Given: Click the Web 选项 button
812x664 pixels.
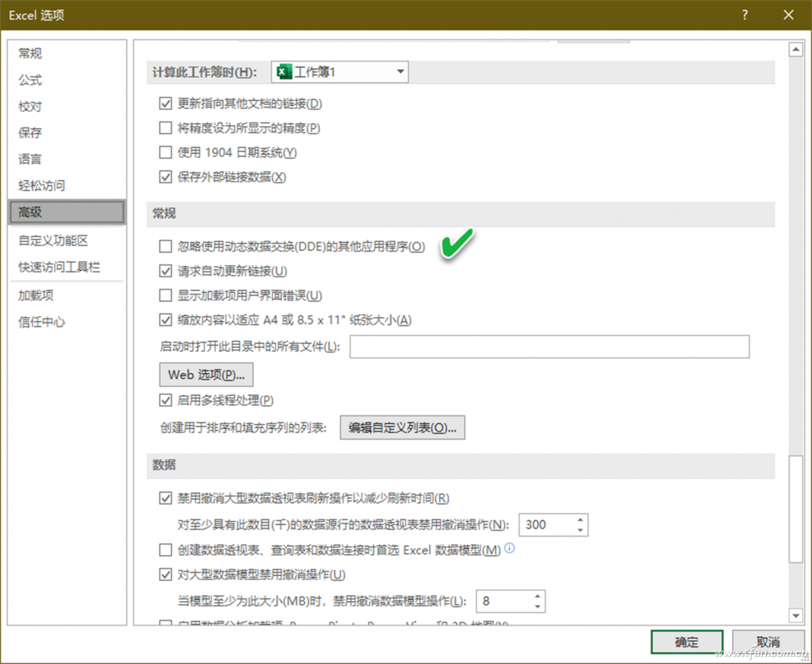Looking at the screenshot, I should tap(206, 374).
